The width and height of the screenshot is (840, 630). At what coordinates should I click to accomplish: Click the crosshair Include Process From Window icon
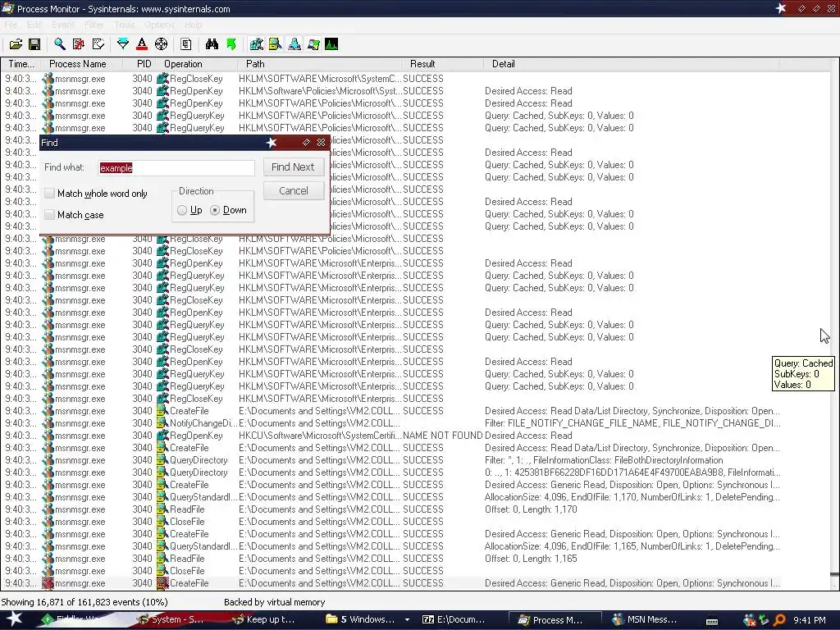pos(161,44)
